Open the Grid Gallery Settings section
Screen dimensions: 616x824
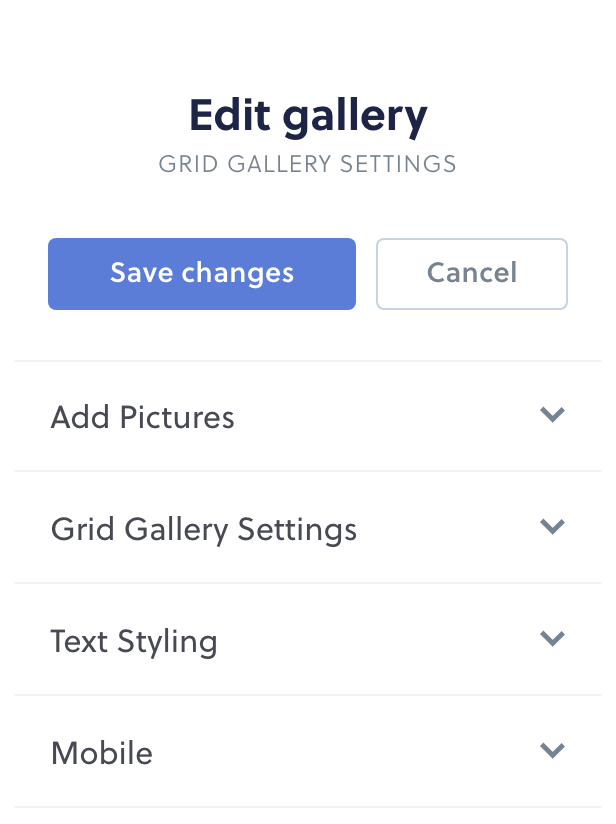307,528
